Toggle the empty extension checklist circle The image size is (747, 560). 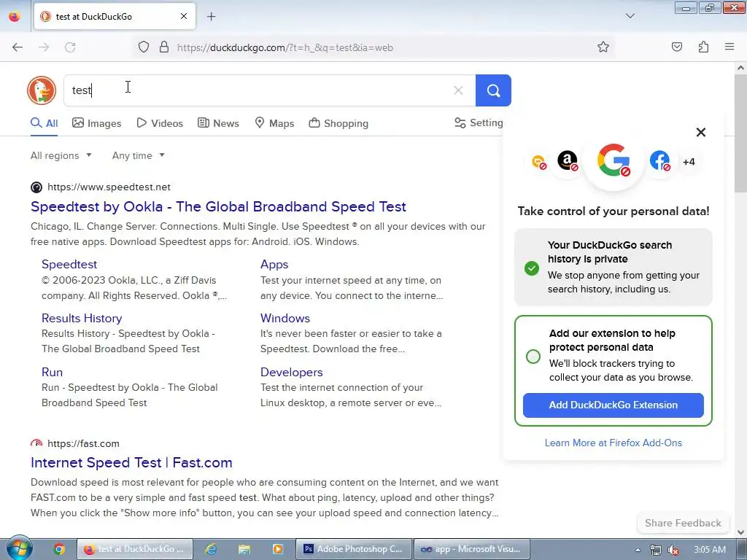(533, 356)
